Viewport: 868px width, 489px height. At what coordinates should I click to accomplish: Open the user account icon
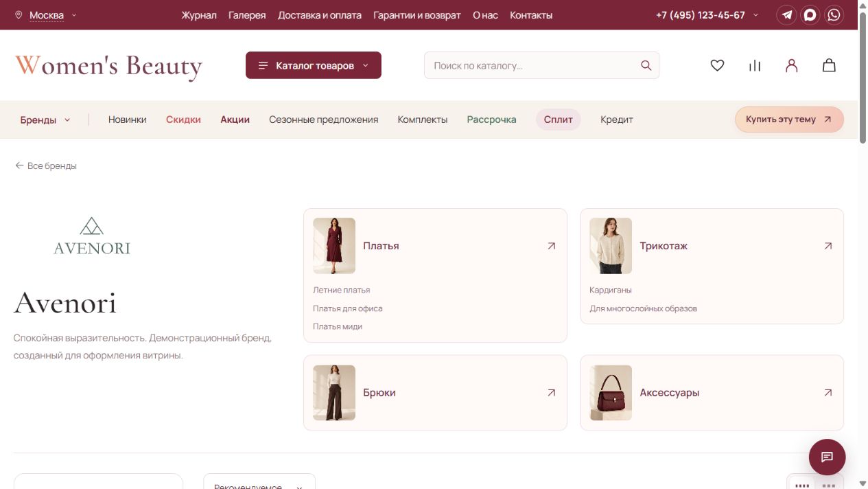792,65
